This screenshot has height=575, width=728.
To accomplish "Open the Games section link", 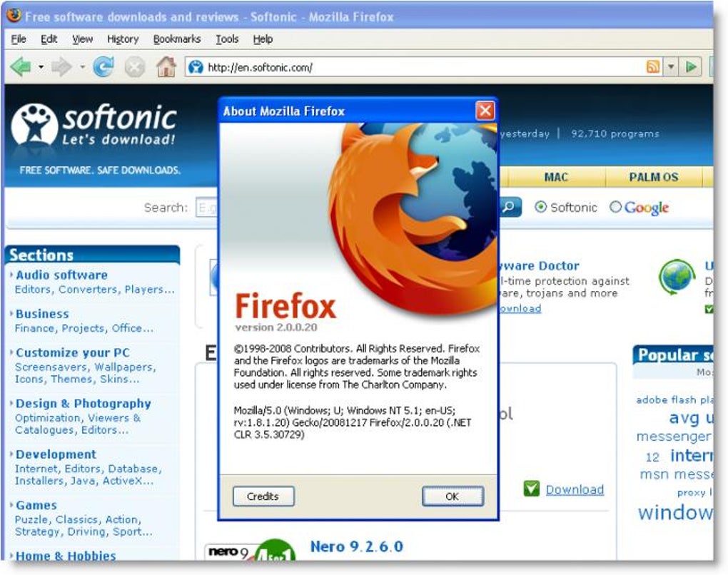I will [x=36, y=505].
